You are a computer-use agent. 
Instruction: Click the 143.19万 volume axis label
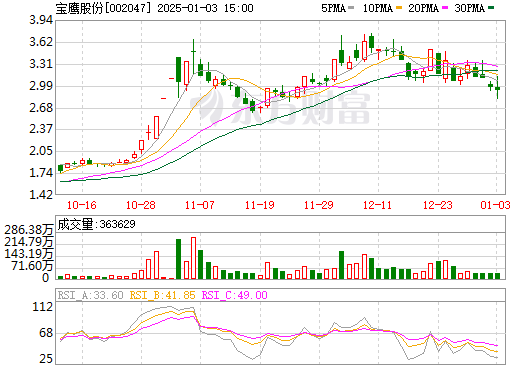click(29, 254)
